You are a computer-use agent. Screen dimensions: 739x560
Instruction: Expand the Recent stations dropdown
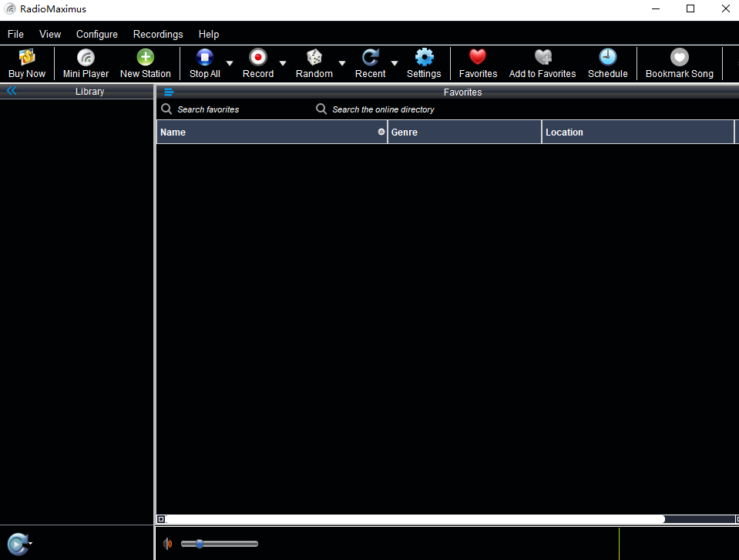pyautogui.click(x=394, y=62)
